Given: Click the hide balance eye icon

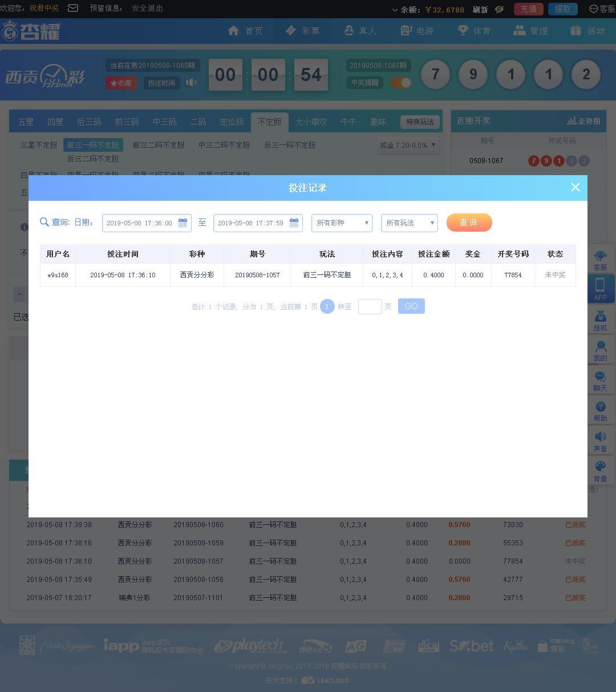Looking at the screenshot, I should (499, 9).
